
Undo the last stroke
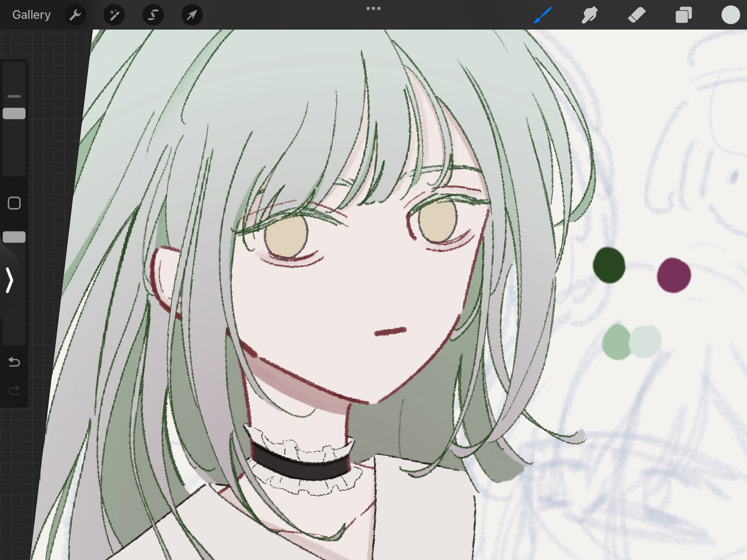[14, 362]
